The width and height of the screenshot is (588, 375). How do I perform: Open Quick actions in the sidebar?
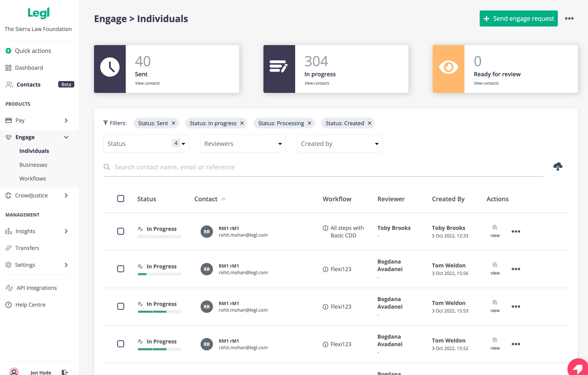point(33,51)
